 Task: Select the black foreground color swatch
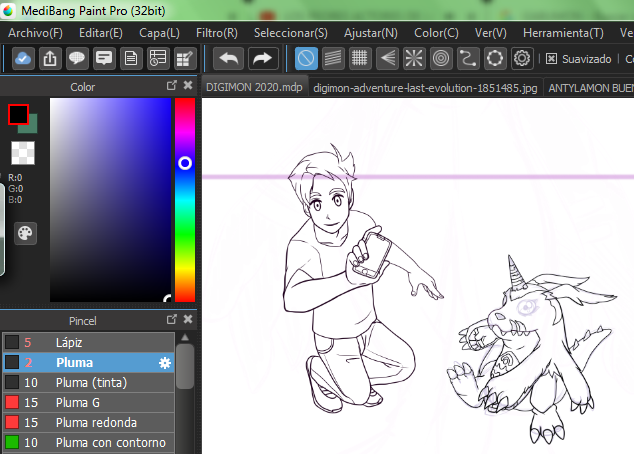point(18,114)
